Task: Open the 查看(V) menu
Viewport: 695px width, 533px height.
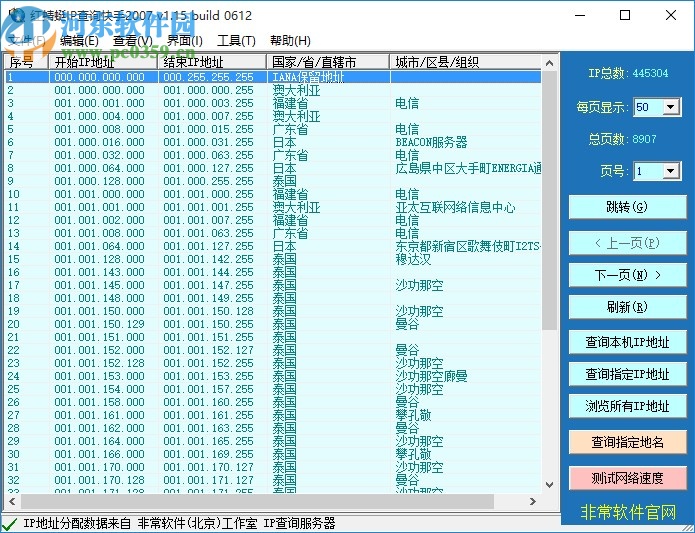Action: pyautogui.click(x=133, y=41)
